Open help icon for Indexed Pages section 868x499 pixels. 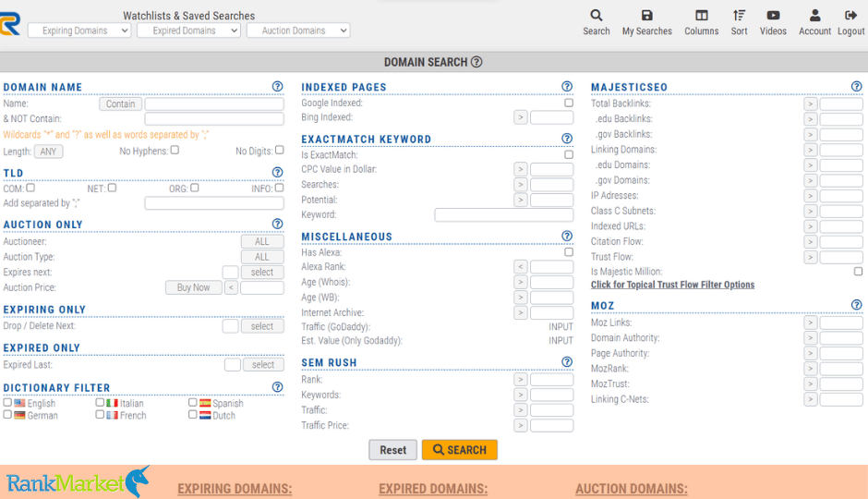coord(567,86)
